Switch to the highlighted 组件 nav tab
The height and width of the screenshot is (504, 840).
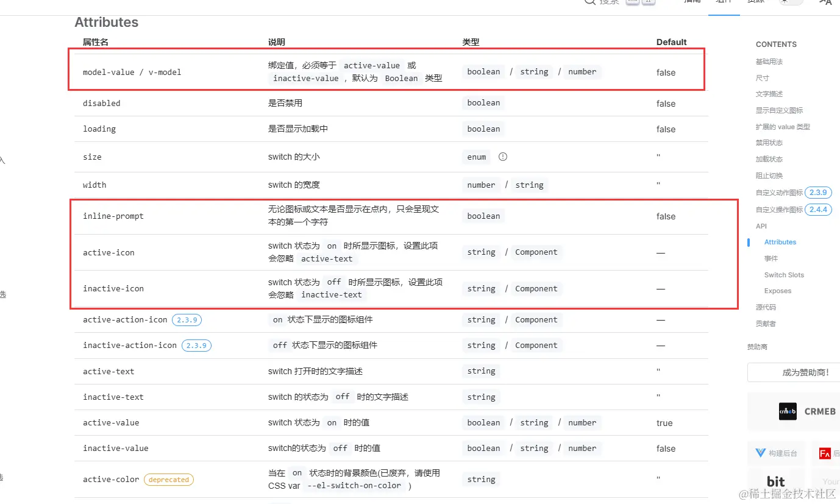tap(724, 2)
